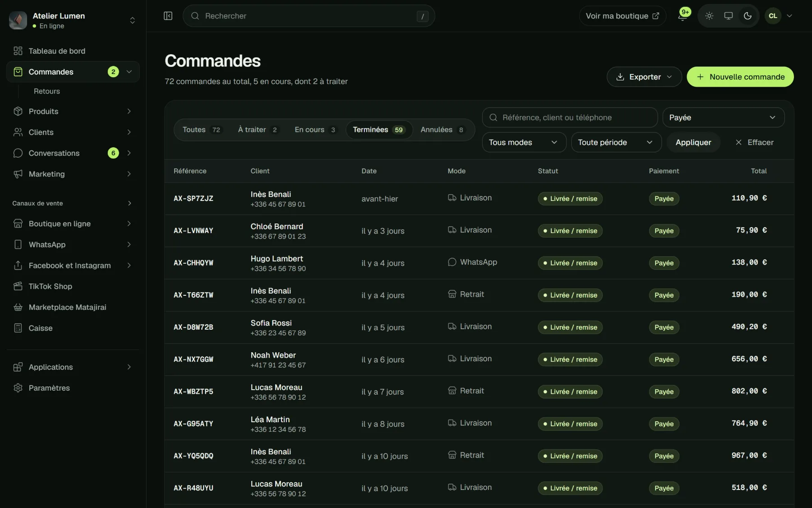Click Effacer to clear filters

tap(755, 142)
